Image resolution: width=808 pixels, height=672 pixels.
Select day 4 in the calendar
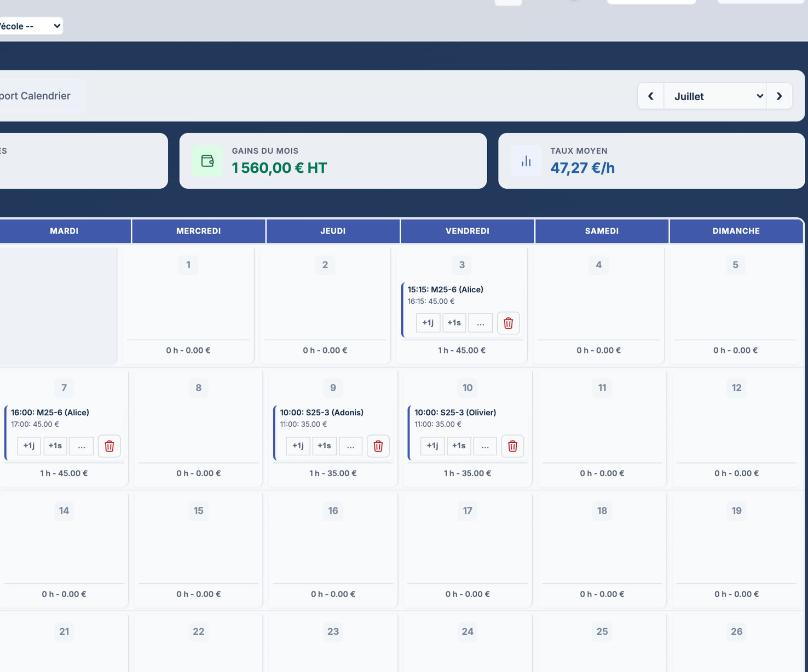(599, 265)
